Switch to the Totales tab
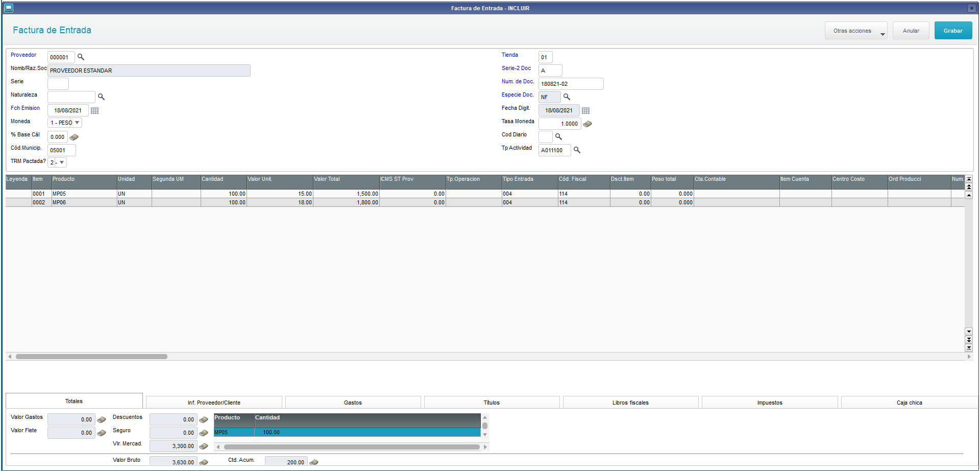 (74, 401)
